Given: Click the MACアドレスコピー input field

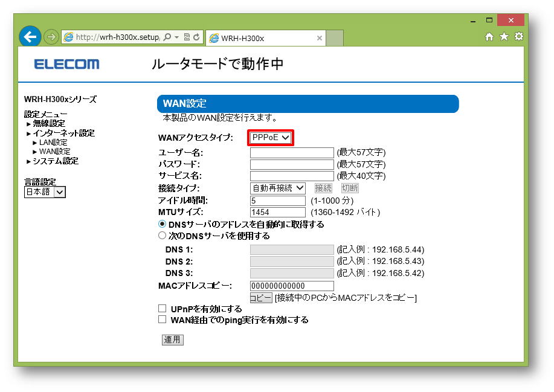Looking at the screenshot, I should [292, 286].
